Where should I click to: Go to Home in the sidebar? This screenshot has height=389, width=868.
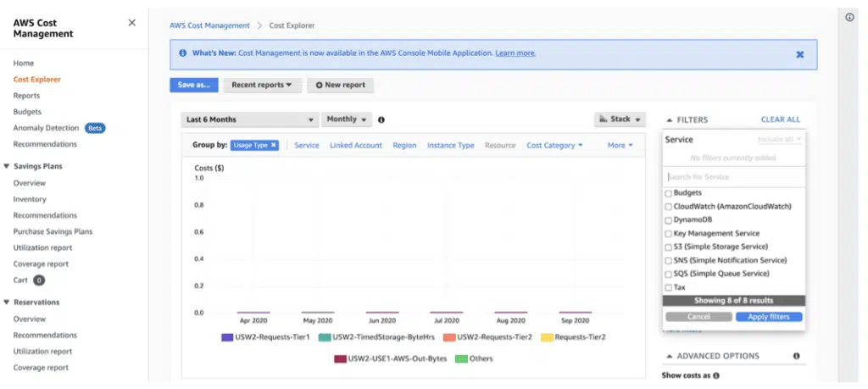pos(24,63)
